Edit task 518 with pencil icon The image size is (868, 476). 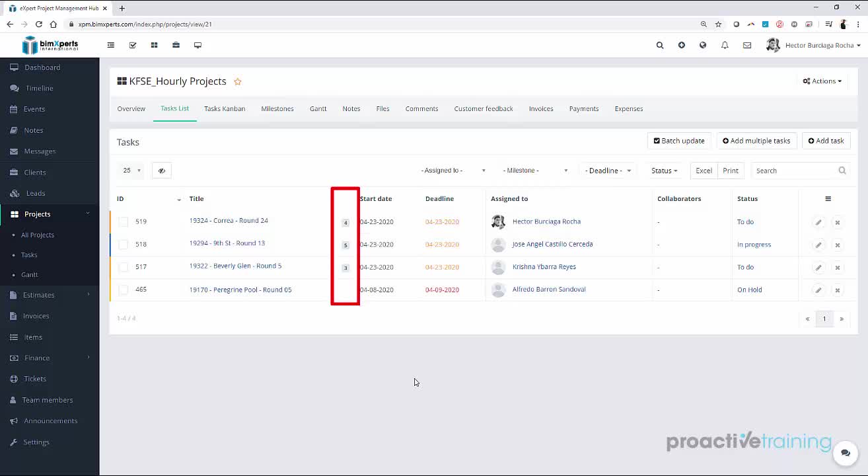(818, 245)
